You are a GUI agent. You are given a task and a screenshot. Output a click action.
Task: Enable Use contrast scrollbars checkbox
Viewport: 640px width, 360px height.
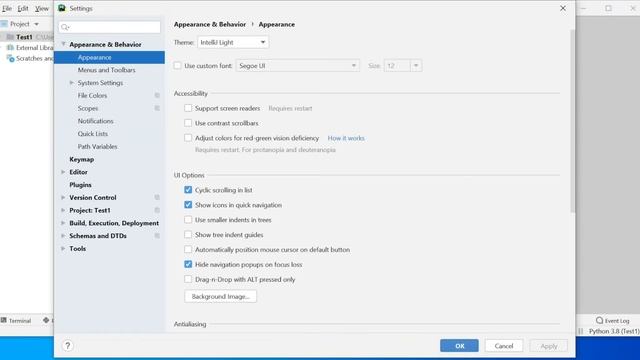pos(188,123)
